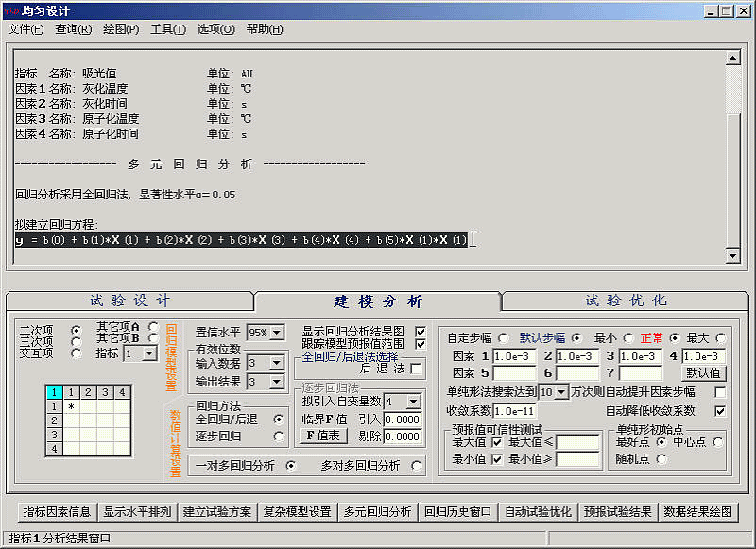Click the 多元回归分析 button

point(378,512)
